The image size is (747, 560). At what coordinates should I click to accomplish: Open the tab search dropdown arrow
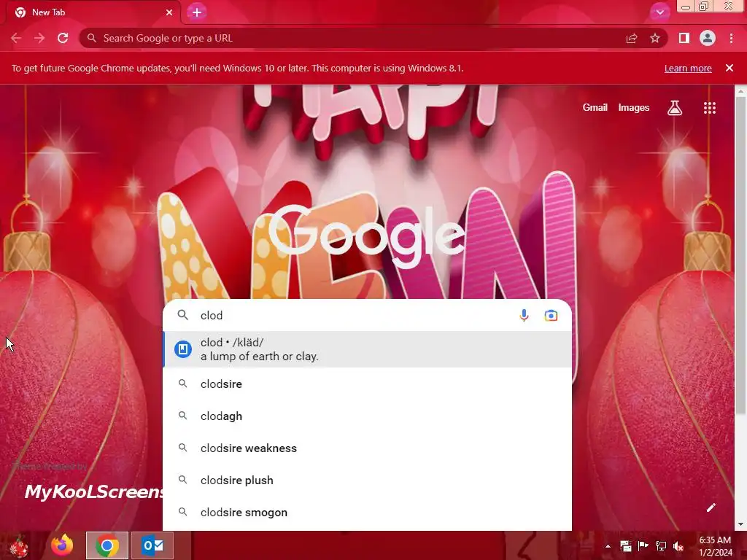[x=659, y=12]
